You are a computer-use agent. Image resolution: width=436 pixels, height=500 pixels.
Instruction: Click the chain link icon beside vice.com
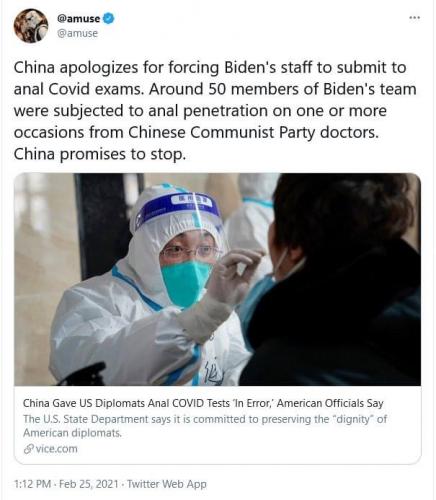point(28,449)
